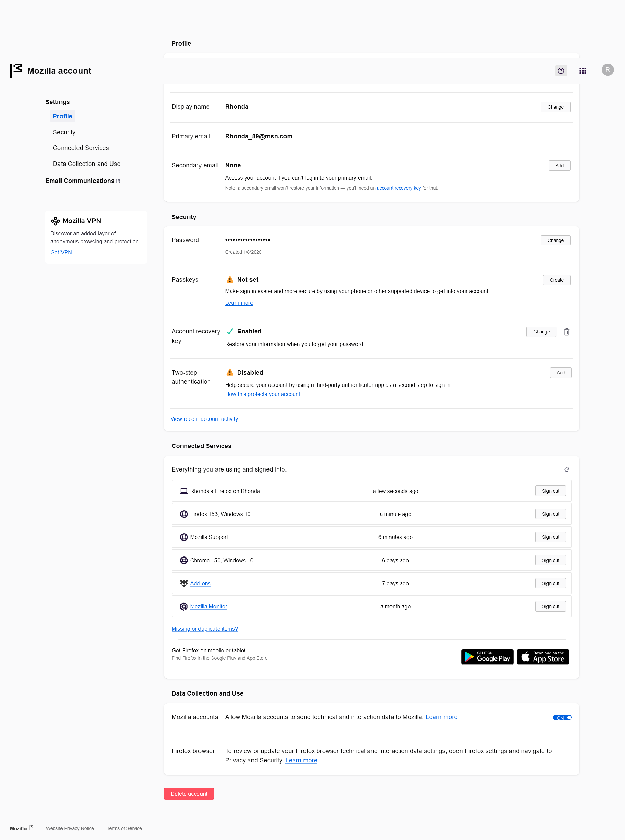625x840 pixels.
Task: View recent account activity link
Action: tap(204, 419)
